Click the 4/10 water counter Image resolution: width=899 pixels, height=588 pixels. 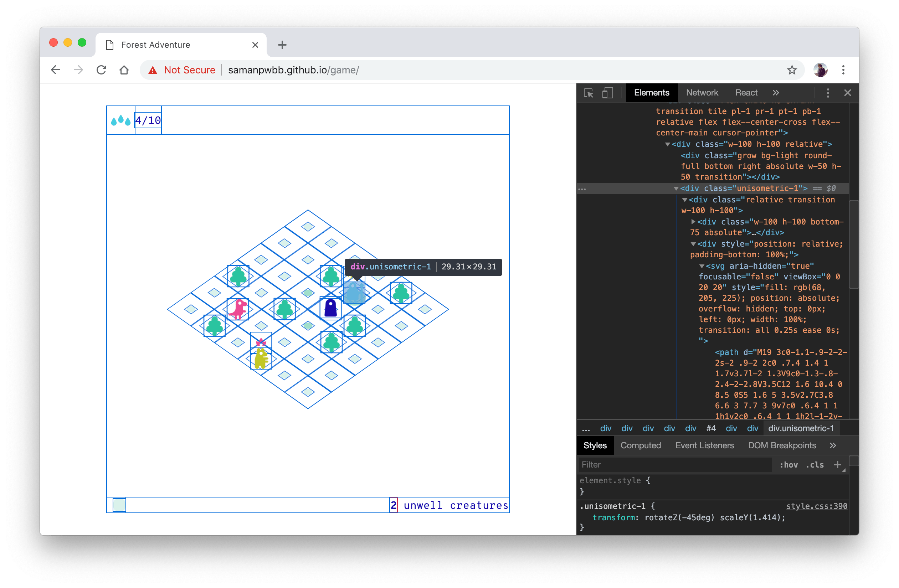point(148,120)
